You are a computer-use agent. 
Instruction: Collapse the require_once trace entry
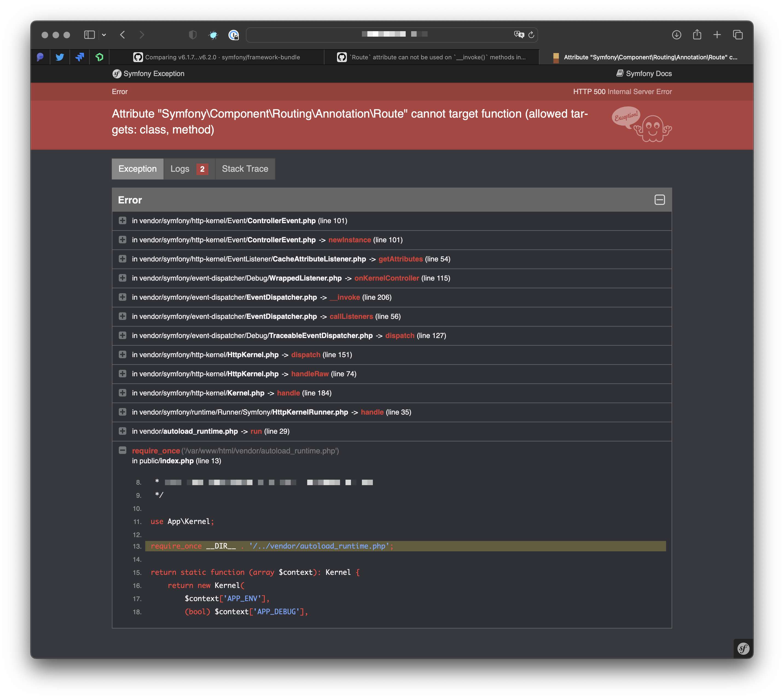click(123, 450)
